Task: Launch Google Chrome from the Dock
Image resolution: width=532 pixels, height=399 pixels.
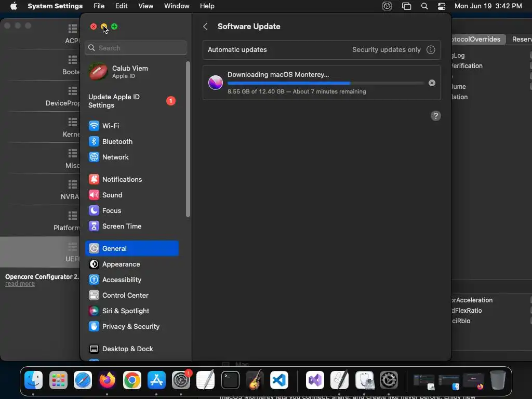Action: pyautogui.click(x=132, y=380)
